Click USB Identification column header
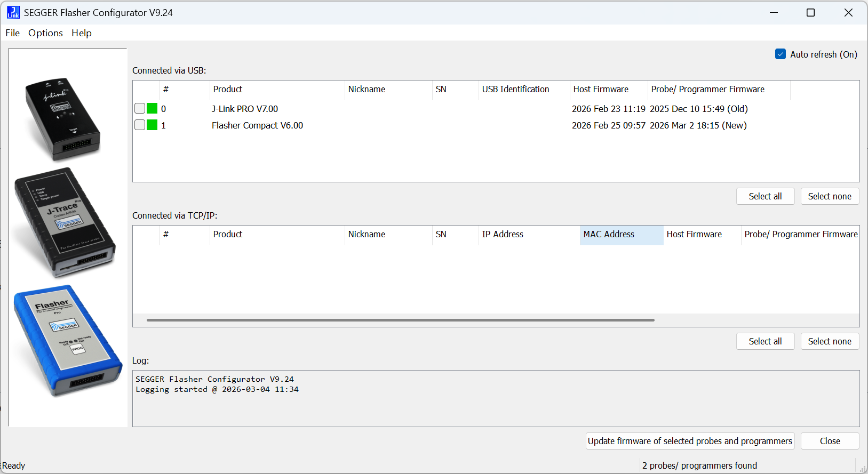This screenshot has width=868, height=474. click(x=515, y=90)
